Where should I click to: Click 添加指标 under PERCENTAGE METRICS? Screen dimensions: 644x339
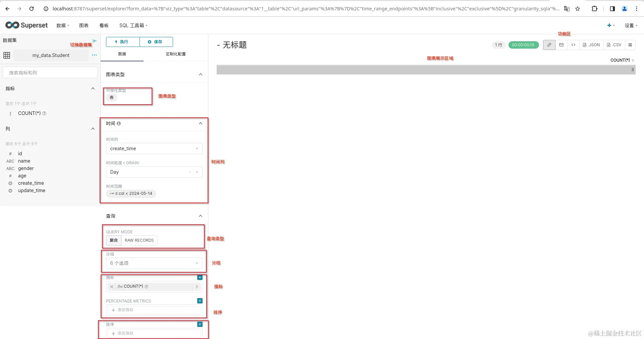pyautogui.click(x=155, y=310)
